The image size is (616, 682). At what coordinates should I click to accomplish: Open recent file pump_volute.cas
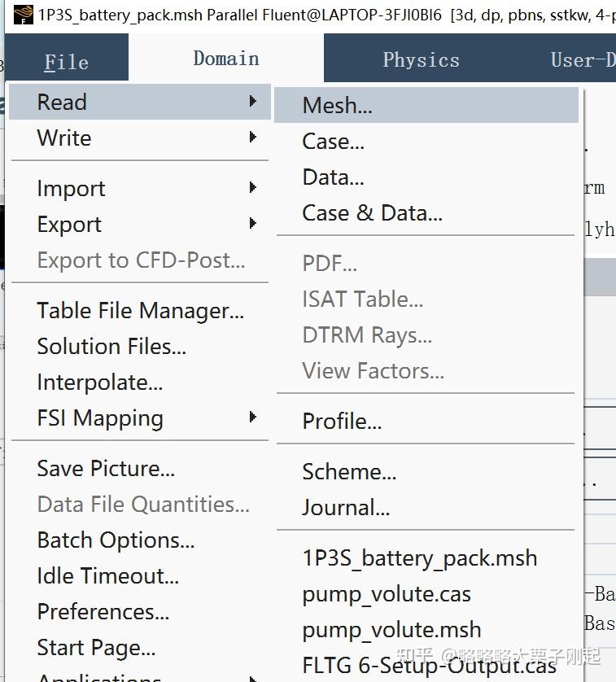[387, 594]
